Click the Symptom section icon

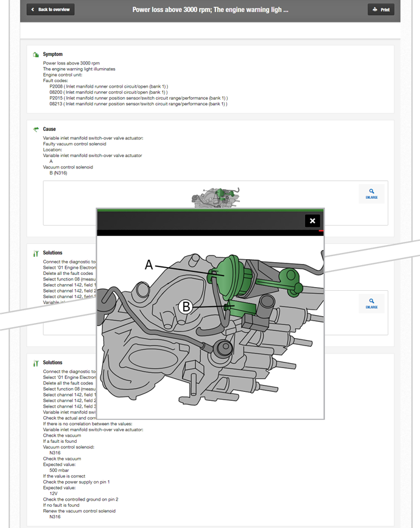tap(36, 55)
